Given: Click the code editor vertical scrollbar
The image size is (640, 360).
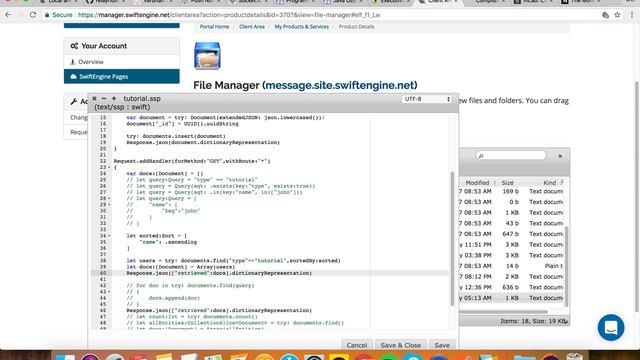Looking at the screenshot, I should pos(452,238).
